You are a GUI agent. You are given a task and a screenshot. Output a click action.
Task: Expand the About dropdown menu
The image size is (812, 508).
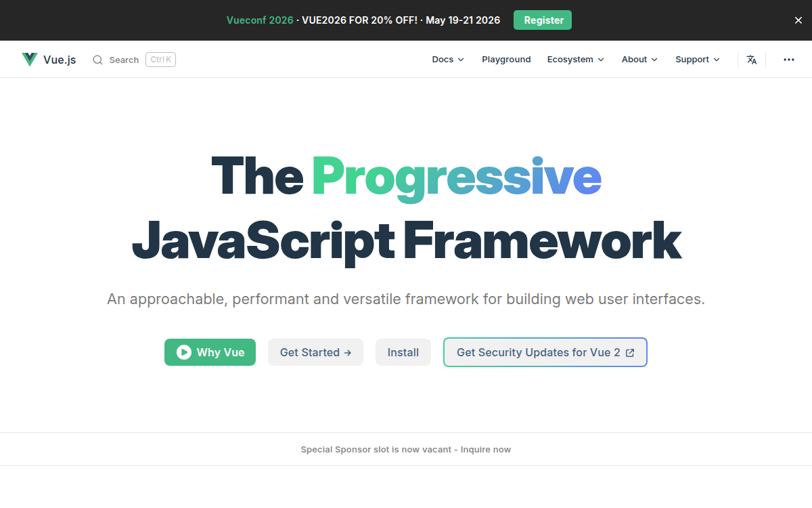point(639,60)
